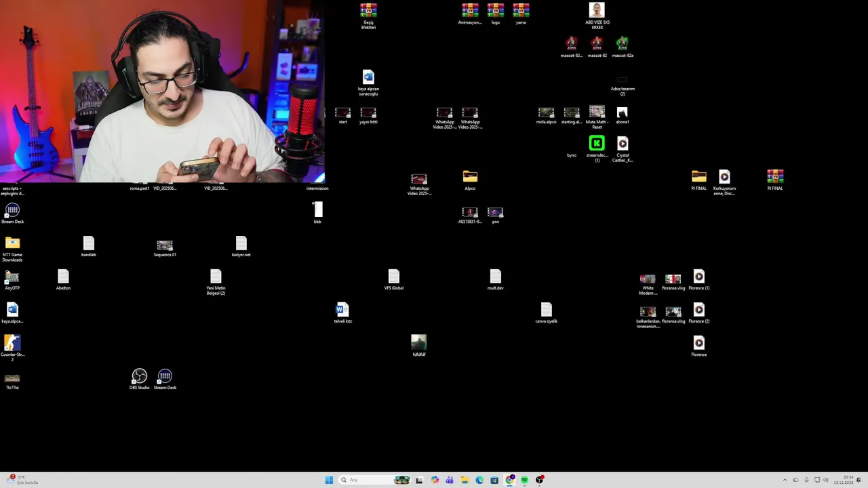Select the 7fc77xz file icon
The image size is (868, 488).
point(12,378)
